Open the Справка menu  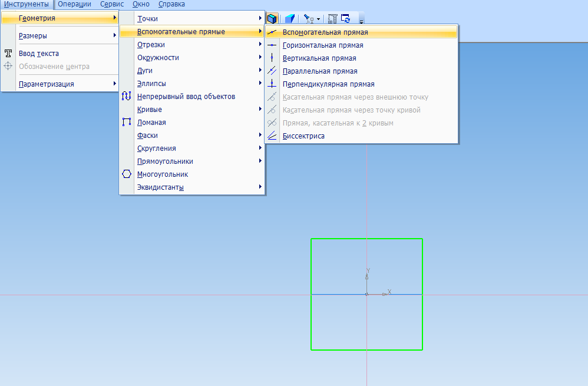[171, 4]
